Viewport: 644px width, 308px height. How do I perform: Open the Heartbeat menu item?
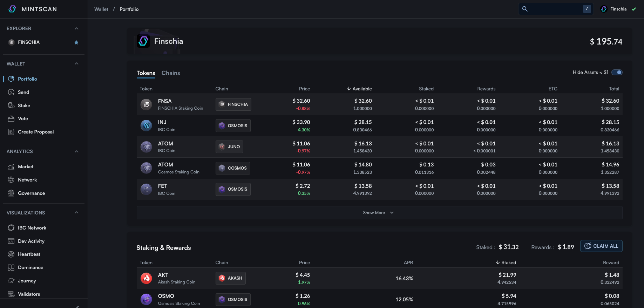click(29, 254)
